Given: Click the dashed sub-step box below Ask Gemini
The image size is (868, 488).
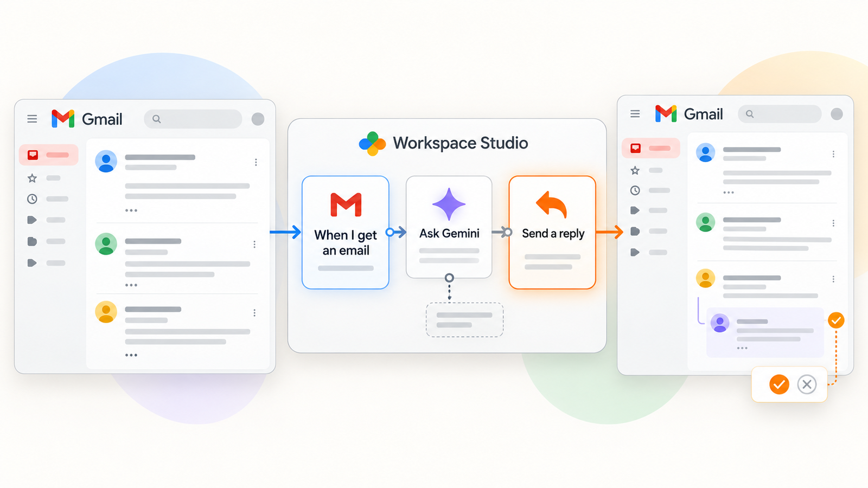Looking at the screenshot, I should [x=464, y=320].
